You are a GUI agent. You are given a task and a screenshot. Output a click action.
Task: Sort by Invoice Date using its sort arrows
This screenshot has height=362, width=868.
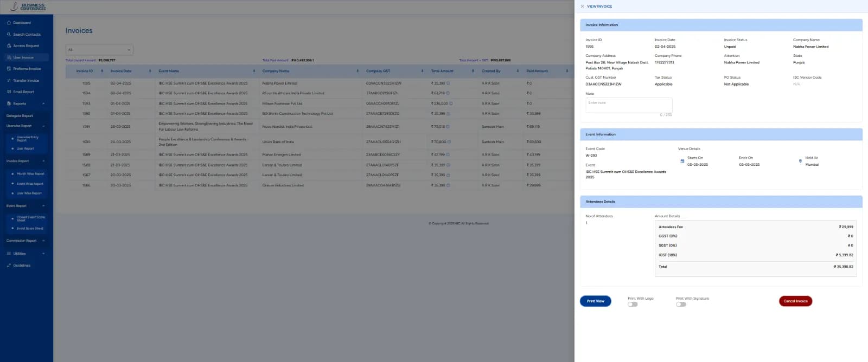pyautogui.click(x=150, y=71)
